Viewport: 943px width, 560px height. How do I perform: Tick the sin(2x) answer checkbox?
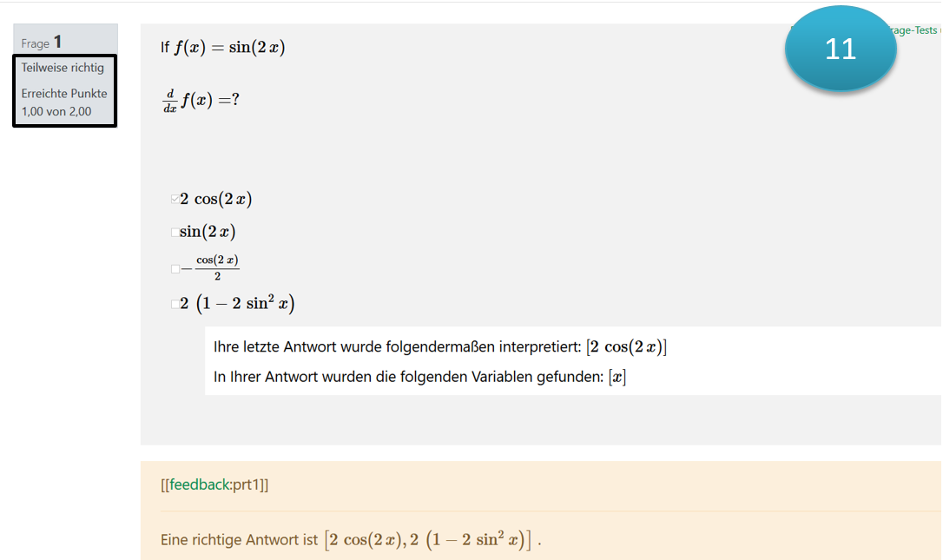pos(175,233)
